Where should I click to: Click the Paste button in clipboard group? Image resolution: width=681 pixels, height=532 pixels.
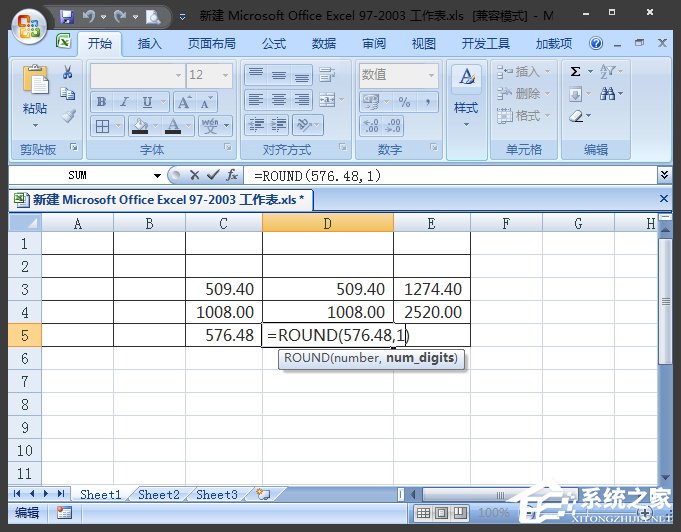click(x=35, y=93)
